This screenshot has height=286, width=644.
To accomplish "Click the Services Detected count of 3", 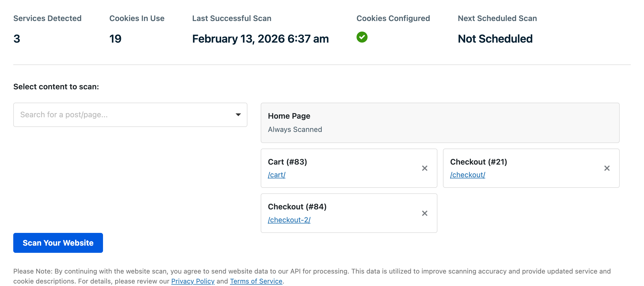I will (x=17, y=39).
